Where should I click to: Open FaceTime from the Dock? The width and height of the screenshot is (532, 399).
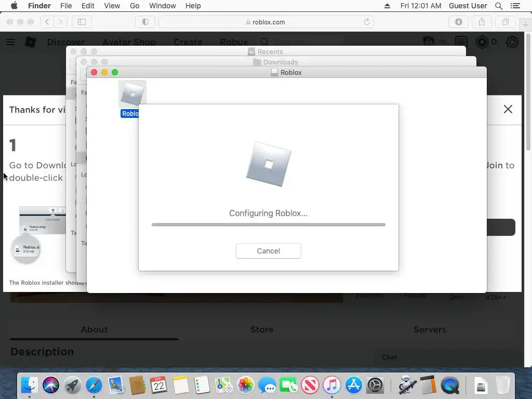pos(288,385)
